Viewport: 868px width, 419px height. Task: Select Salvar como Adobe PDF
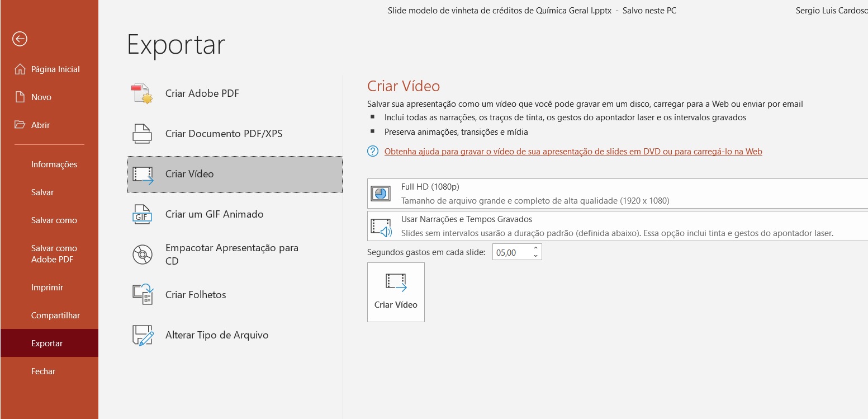[x=54, y=253]
